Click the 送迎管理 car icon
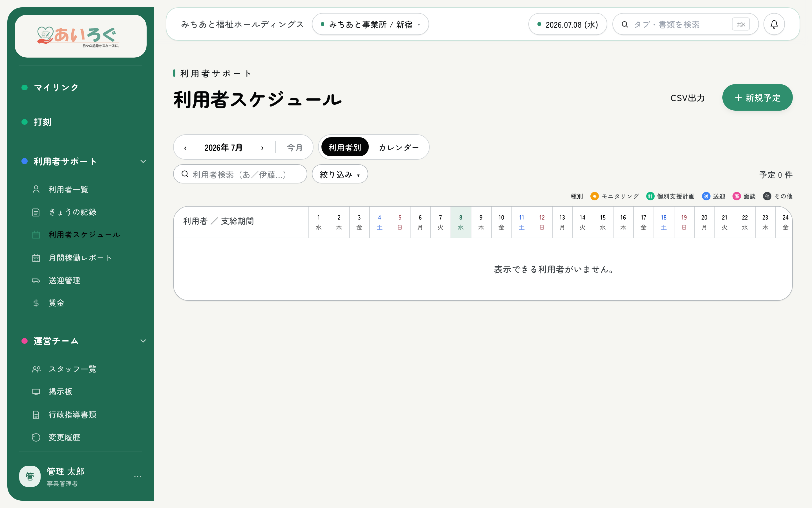 click(36, 281)
